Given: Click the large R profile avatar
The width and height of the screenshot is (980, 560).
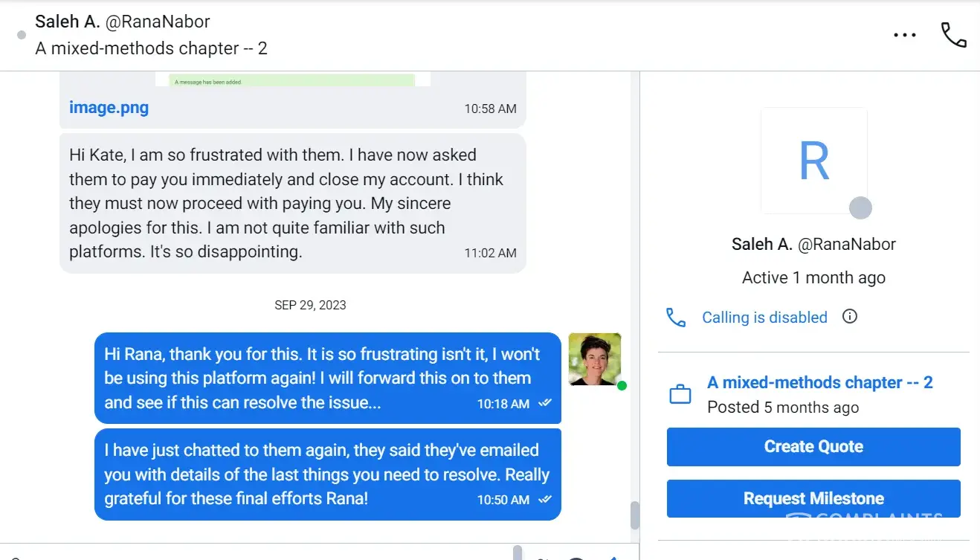Looking at the screenshot, I should point(813,161).
